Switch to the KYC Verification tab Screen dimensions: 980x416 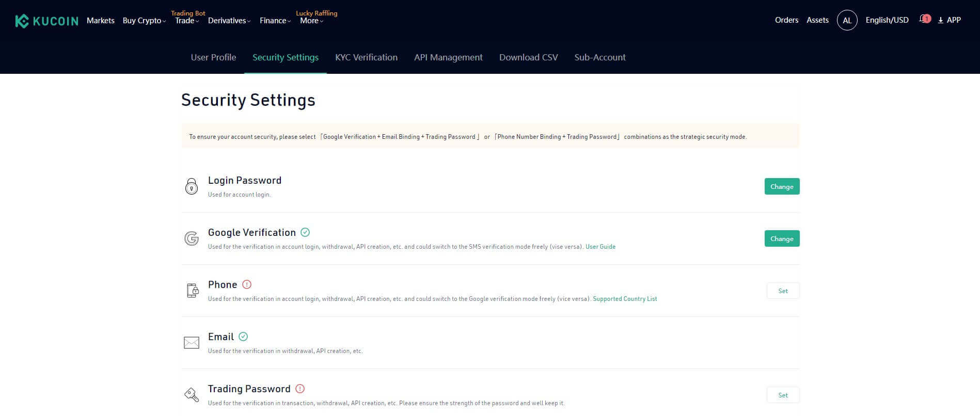pos(366,57)
